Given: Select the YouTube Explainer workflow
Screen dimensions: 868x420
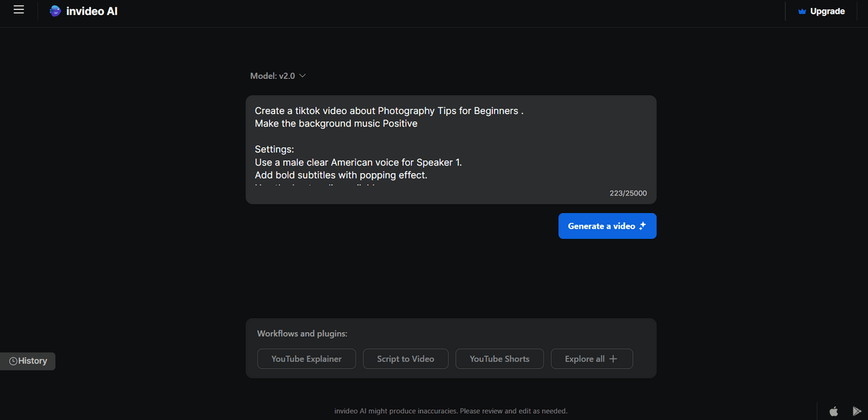Looking at the screenshot, I should [x=306, y=359].
